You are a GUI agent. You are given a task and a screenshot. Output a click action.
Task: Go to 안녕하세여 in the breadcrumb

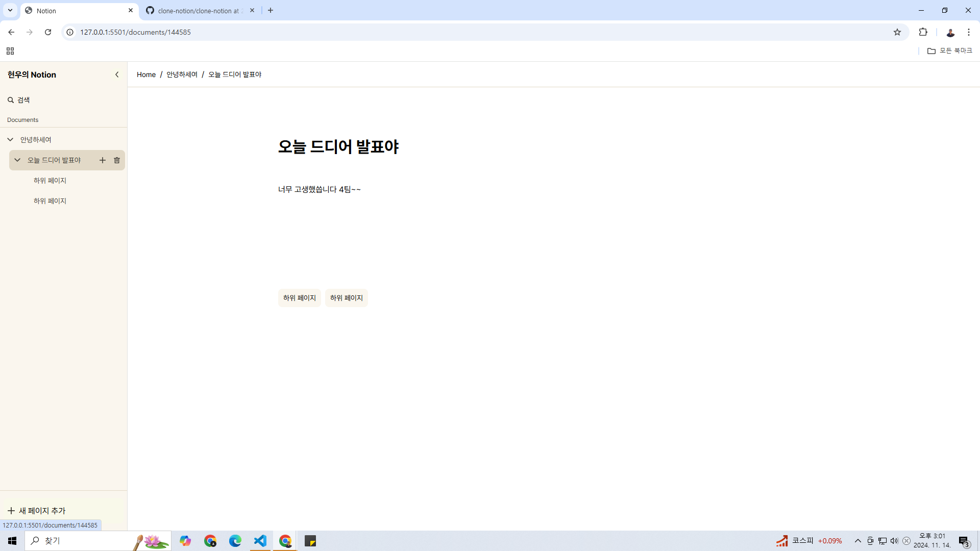(x=182, y=74)
